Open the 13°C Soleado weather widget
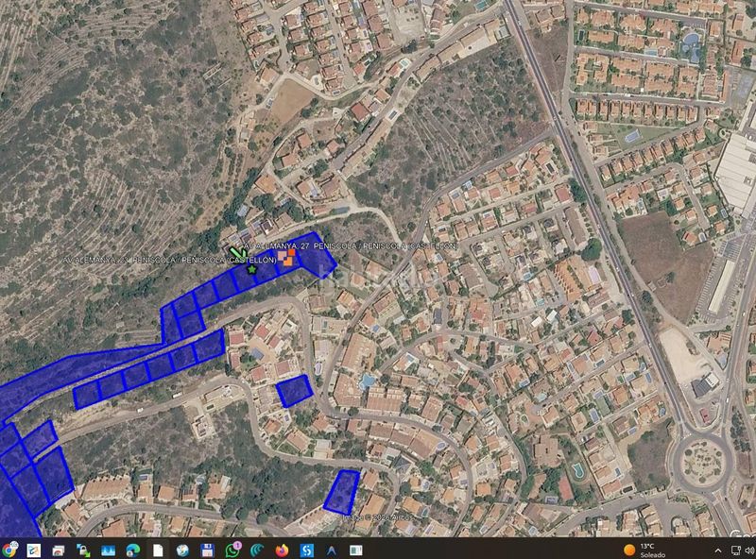The image size is (756, 559). (644, 550)
